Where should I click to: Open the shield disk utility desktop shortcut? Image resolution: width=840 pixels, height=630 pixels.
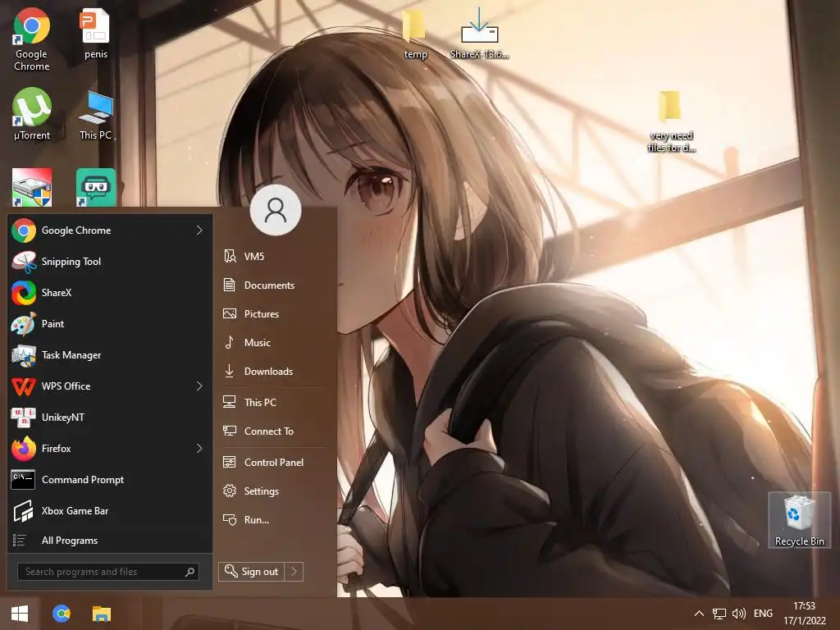(x=32, y=188)
